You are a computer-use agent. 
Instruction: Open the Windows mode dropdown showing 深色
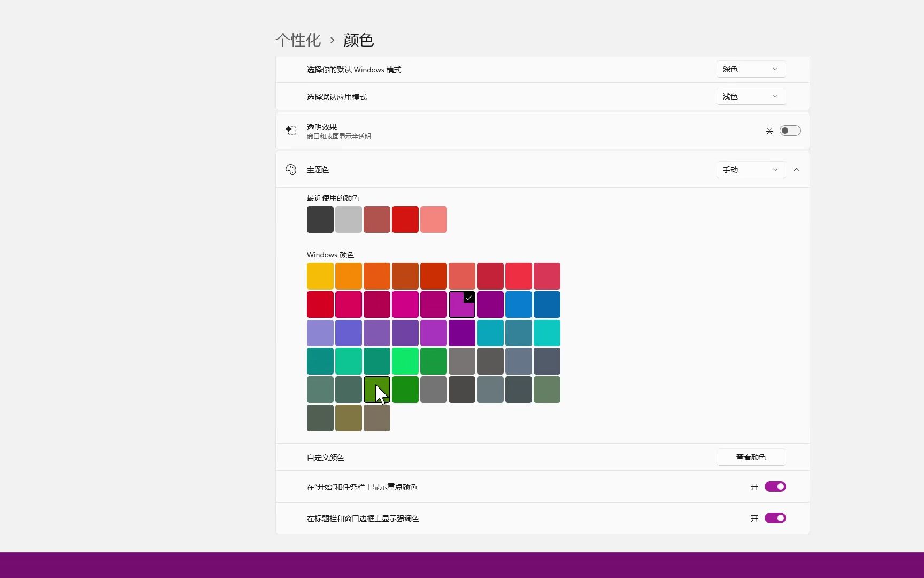point(751,69)
